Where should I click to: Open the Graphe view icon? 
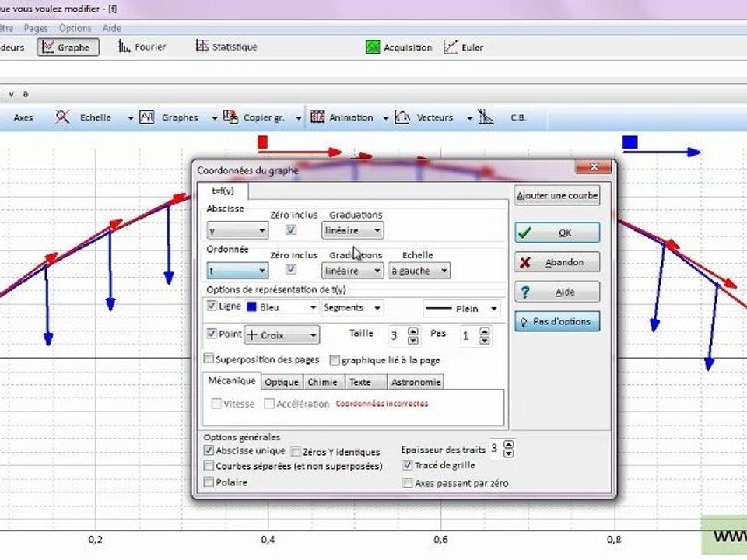pyautogui.click(x=47, y=47)
